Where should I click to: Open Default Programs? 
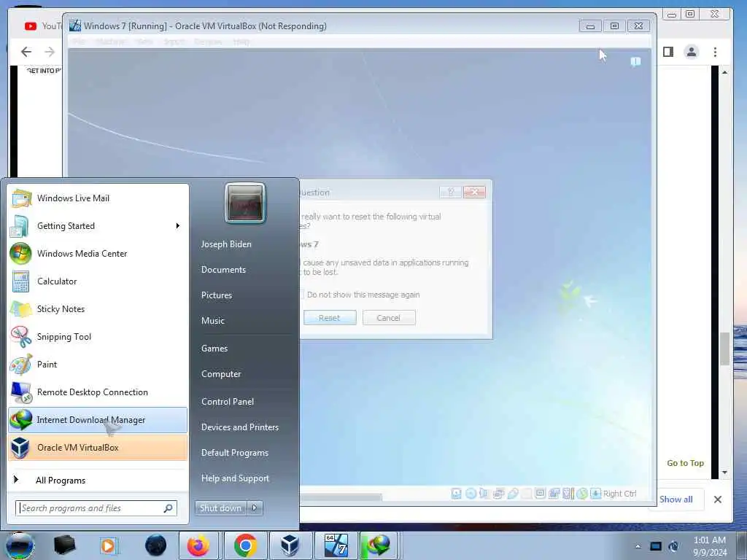[x=235, y=453]
